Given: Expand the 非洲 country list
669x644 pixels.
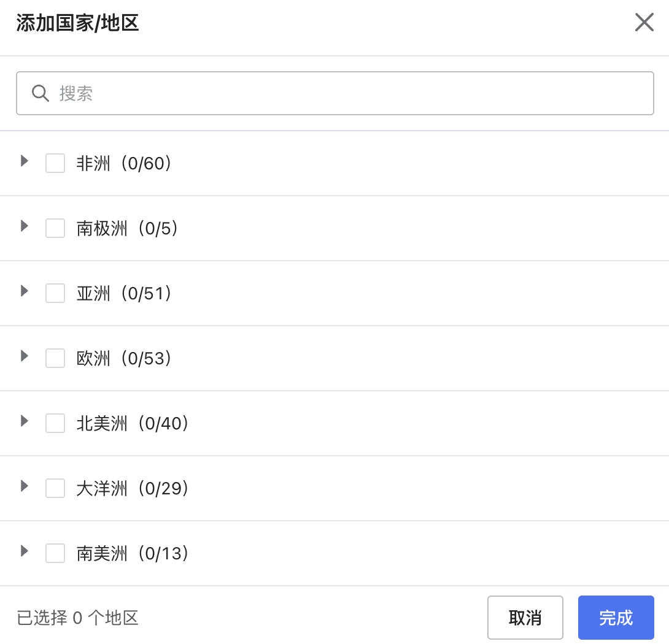Looking at the screenshot, I should pos(24,161).
